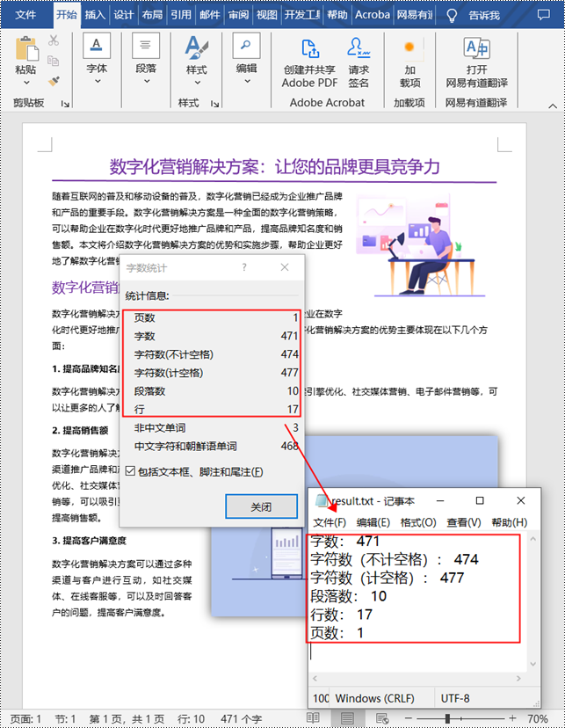Viewport: 565px width, 728px height.
Task: Open Notepad 编辑(E) menu
Action: click(373, 522)
